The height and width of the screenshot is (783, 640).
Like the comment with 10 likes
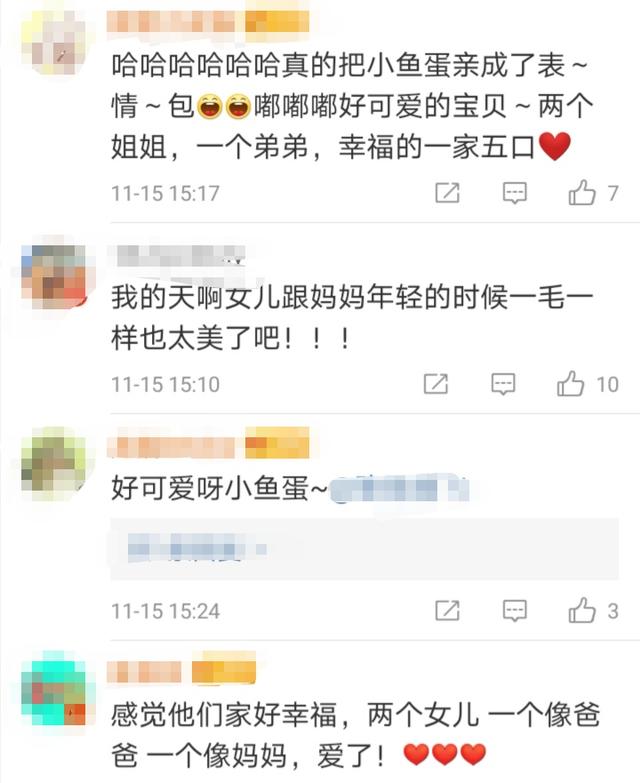coord(570,384)
